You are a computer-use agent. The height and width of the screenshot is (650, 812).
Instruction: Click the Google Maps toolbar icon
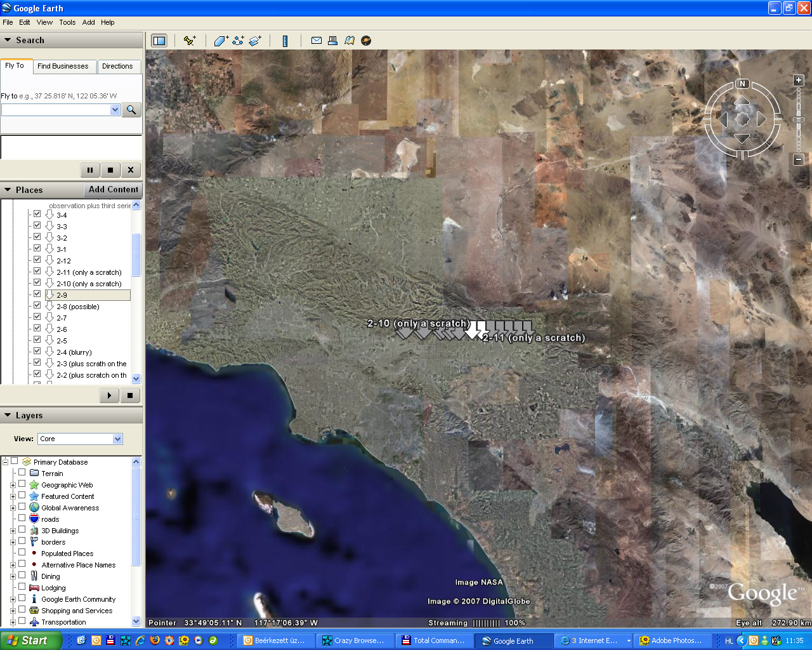(x=349, y=41)
